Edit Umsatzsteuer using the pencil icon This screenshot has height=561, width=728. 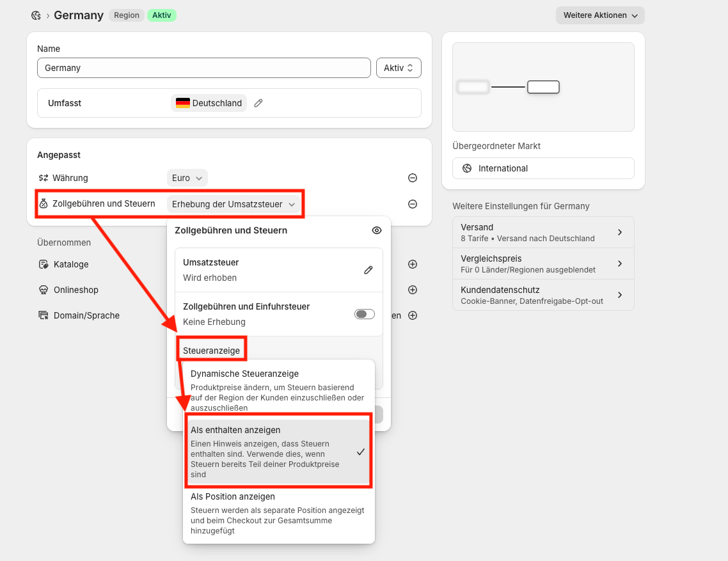click(x=368, y=270)
